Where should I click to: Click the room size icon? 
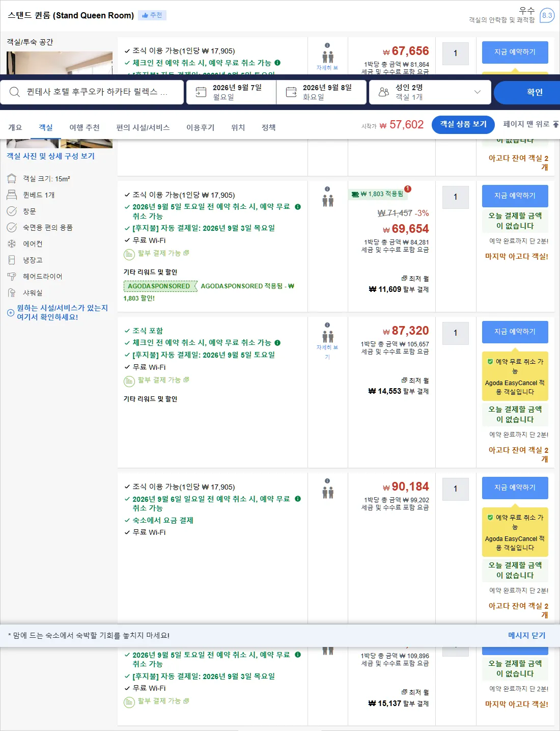tap(12, 179)
